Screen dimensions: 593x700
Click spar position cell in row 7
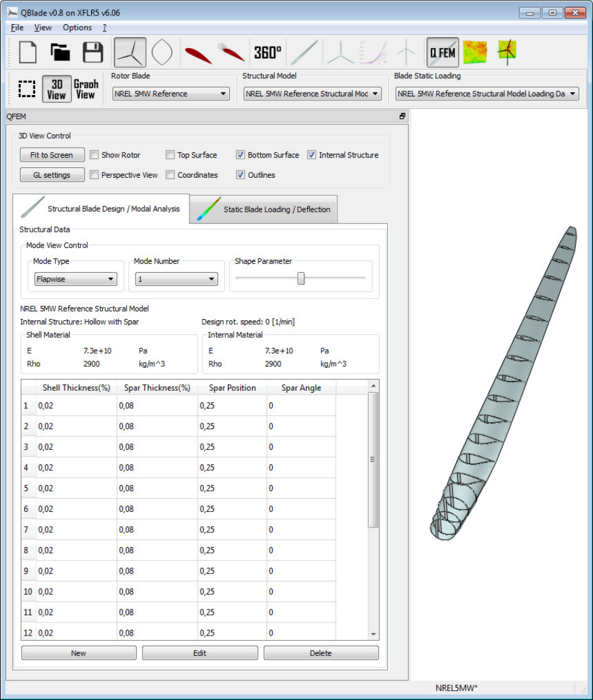(x=232, y=529)
